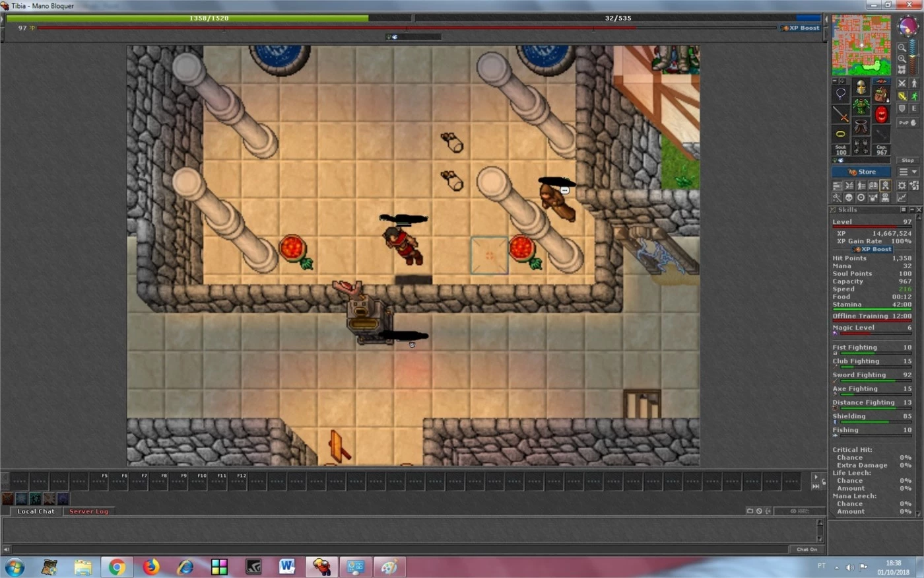Launch Firefox from the taskbar
Screen dimensions: 924x578
151,567
